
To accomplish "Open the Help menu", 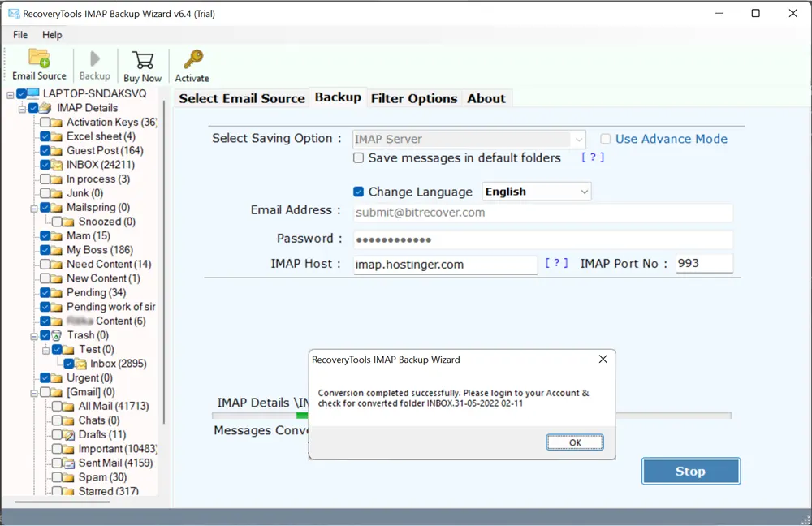I will (52, 35).
